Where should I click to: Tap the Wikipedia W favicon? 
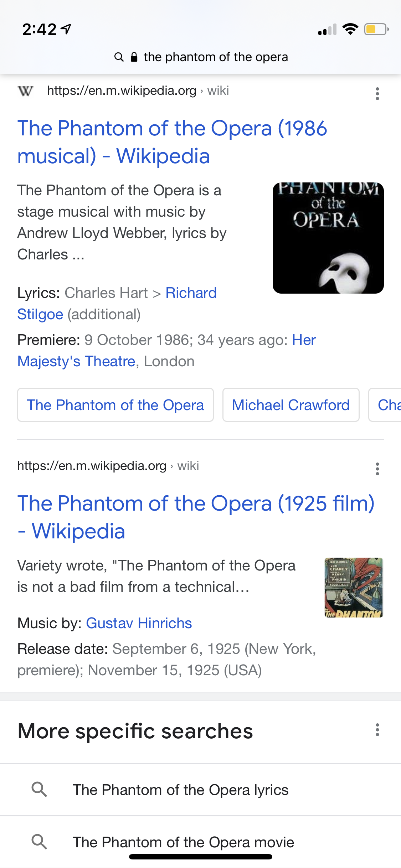pyautogui.click(x=25, y=91)
